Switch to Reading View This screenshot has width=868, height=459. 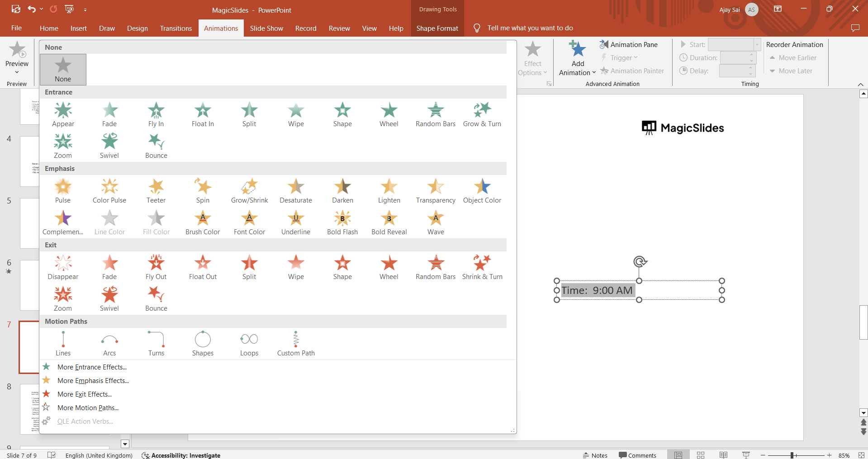coord(723,455)
